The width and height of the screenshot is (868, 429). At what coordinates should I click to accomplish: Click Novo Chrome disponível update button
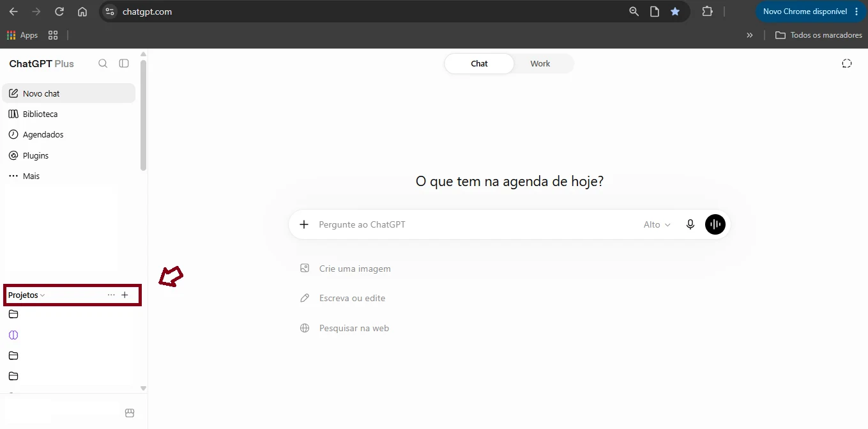[805, 12]
